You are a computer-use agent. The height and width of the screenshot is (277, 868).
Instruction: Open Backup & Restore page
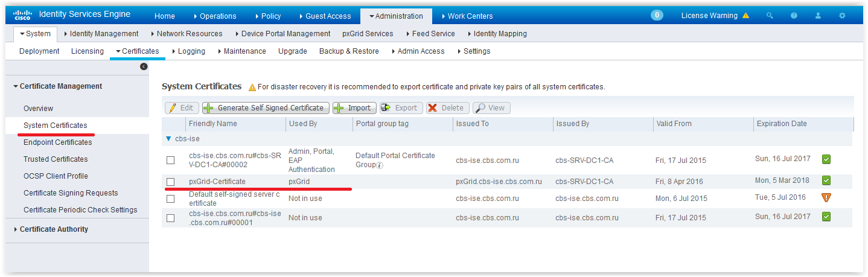[349, 51]
